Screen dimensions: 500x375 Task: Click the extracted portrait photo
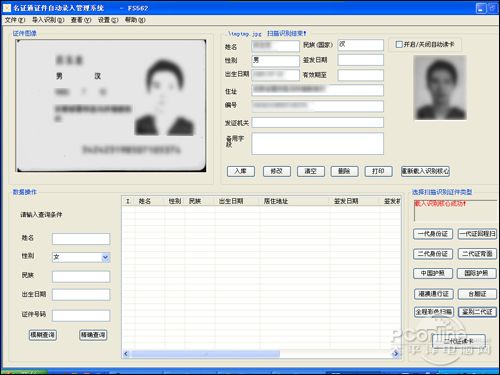click(x=440, y=88)
